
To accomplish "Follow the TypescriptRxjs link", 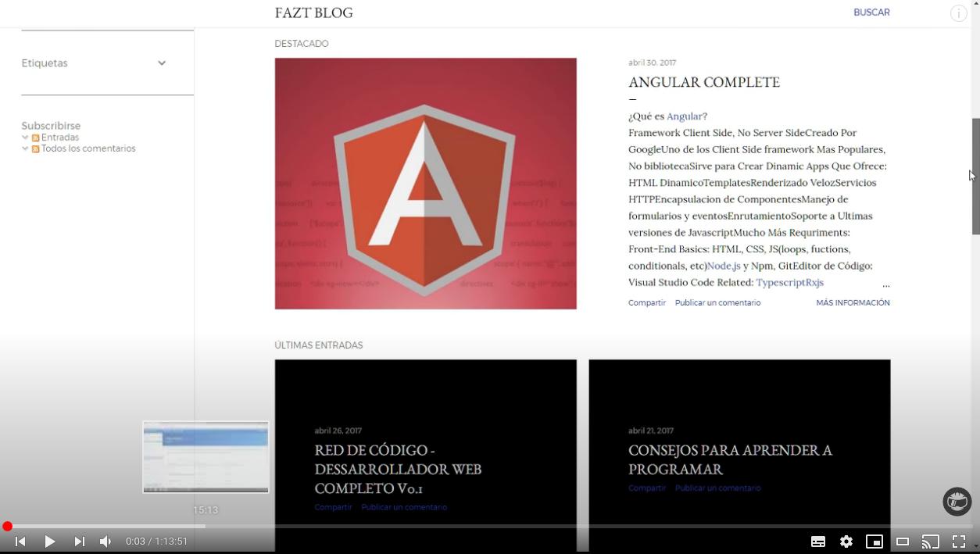I will coord(789,282).
